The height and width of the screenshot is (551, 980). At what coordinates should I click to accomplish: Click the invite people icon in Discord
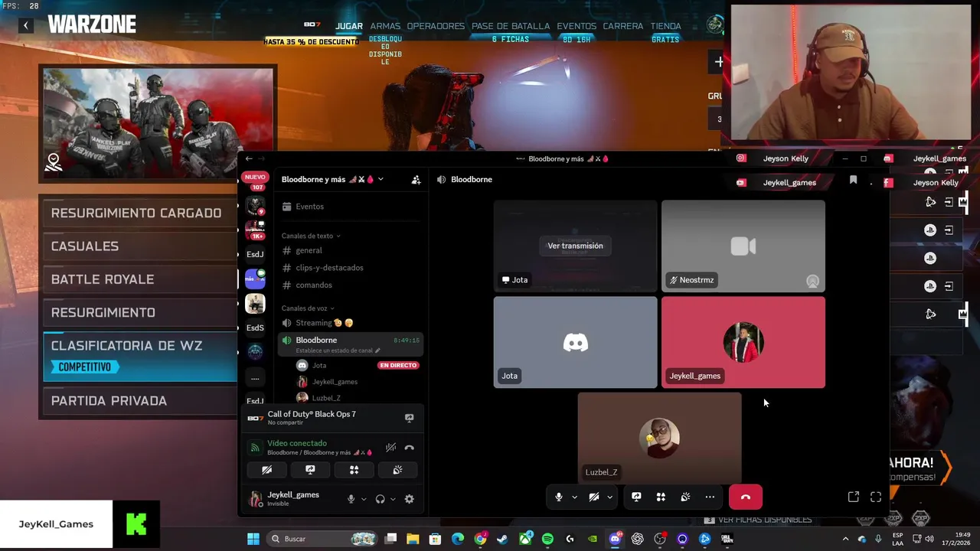(416, 180)
